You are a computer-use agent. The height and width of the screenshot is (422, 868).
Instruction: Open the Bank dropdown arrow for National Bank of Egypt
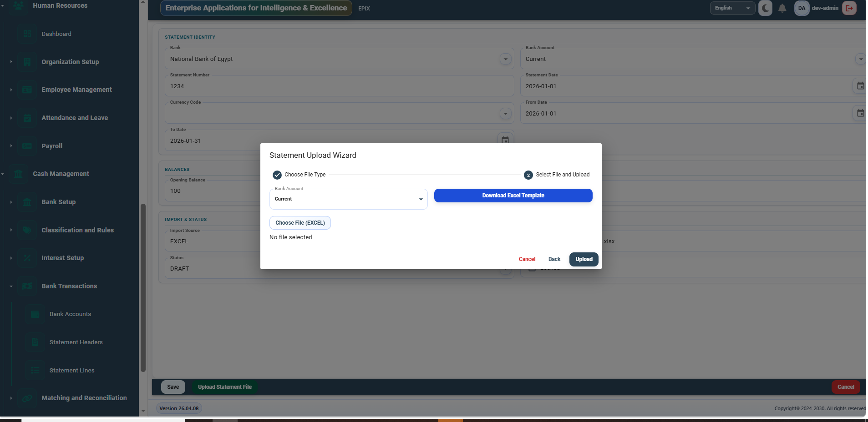coord(505,59)
